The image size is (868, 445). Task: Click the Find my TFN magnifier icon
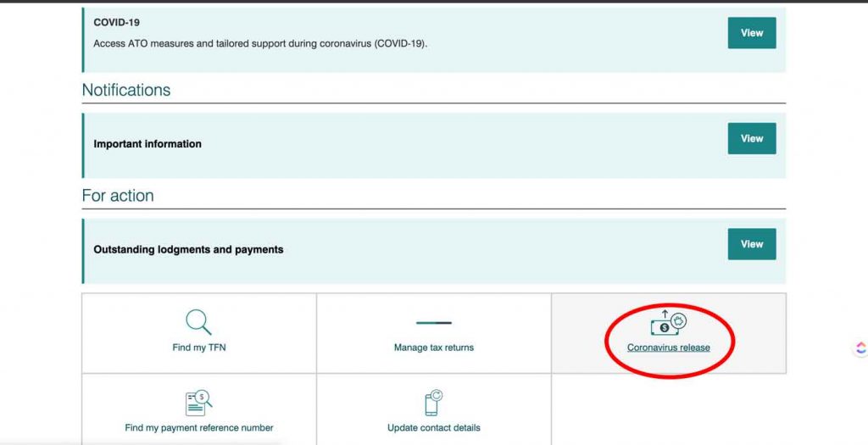[x=198, y=322]
